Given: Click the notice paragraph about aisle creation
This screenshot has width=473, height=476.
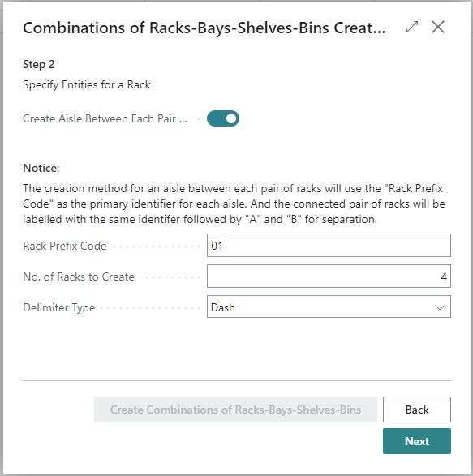Looking at the screenshot, I should coord(234,204).
